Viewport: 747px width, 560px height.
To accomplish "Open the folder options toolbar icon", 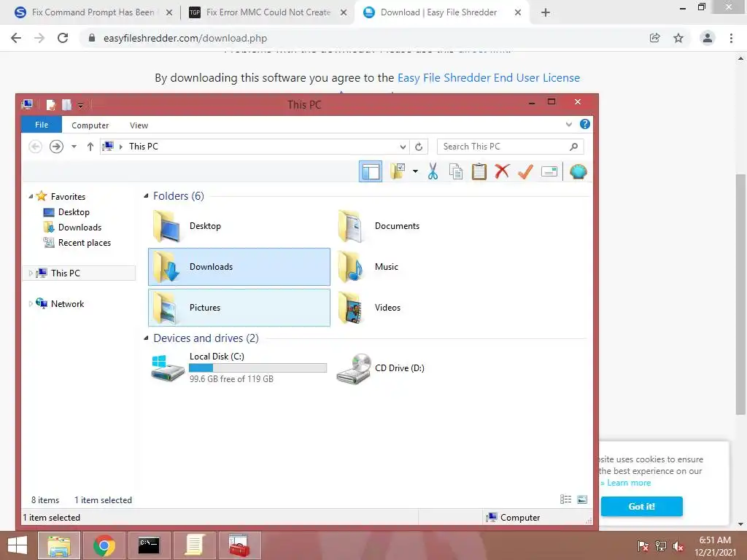I will [398, 171].
